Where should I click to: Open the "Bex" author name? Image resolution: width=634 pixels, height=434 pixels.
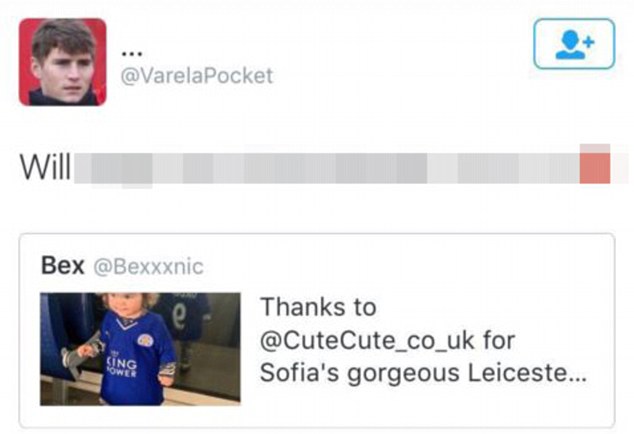(61, 265)
